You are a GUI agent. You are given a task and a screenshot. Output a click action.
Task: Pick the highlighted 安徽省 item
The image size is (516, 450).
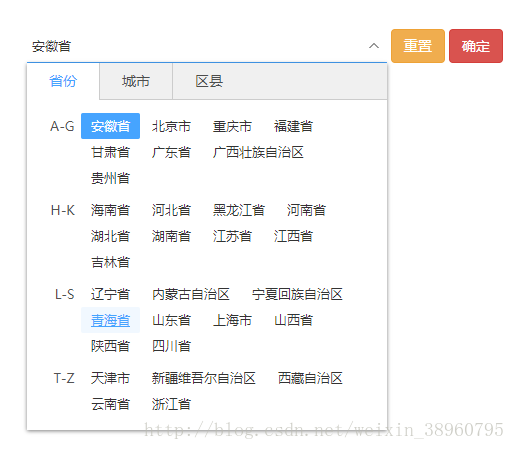(110, 126)
